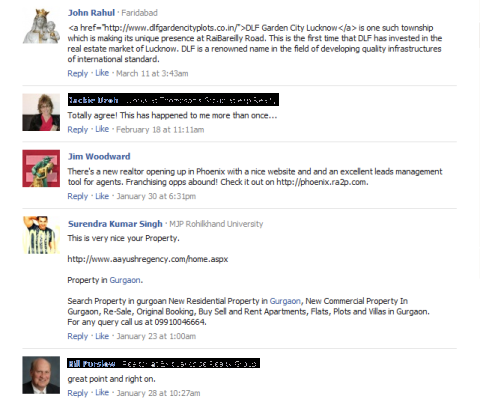Click Jim Woodward's red avatar image

coord(41,169)
